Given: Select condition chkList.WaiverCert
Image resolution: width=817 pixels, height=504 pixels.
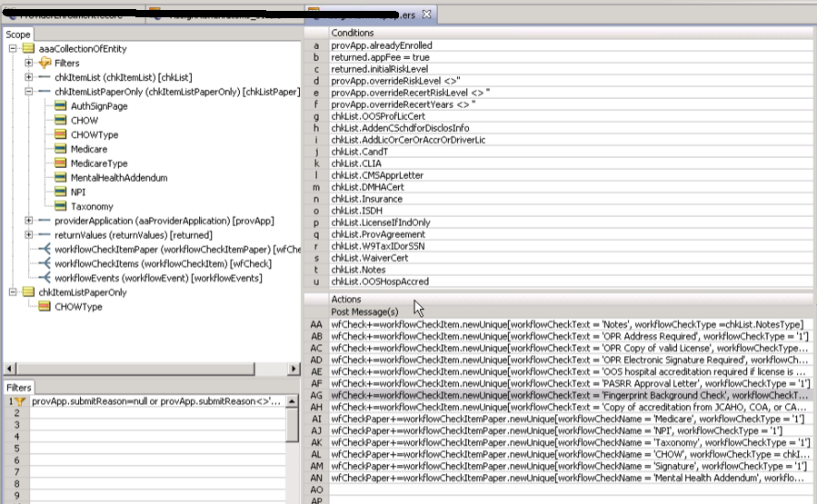Looking at the screenshot, I should coord(571,258).
